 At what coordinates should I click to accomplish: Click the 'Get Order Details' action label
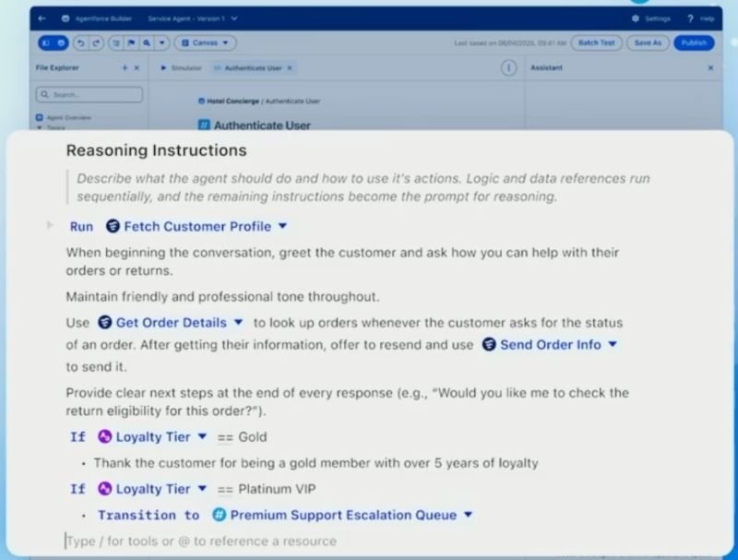point(172,323)
